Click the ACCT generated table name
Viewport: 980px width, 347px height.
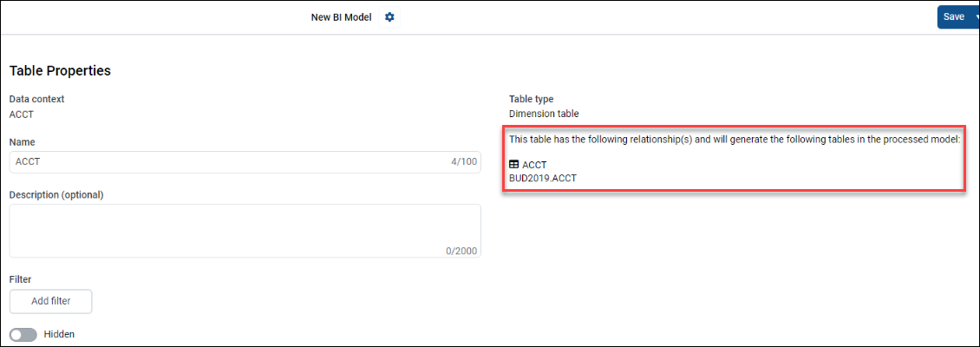pos(534,165)
